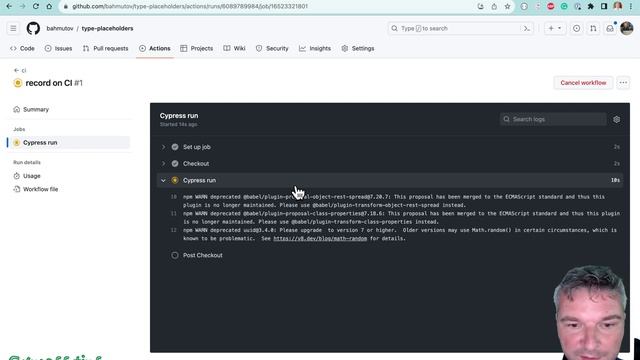Image resolution: width=640 pixels, height=360 pixels.
Task: Open the browser three-dot menu
Action: (631, 6)
